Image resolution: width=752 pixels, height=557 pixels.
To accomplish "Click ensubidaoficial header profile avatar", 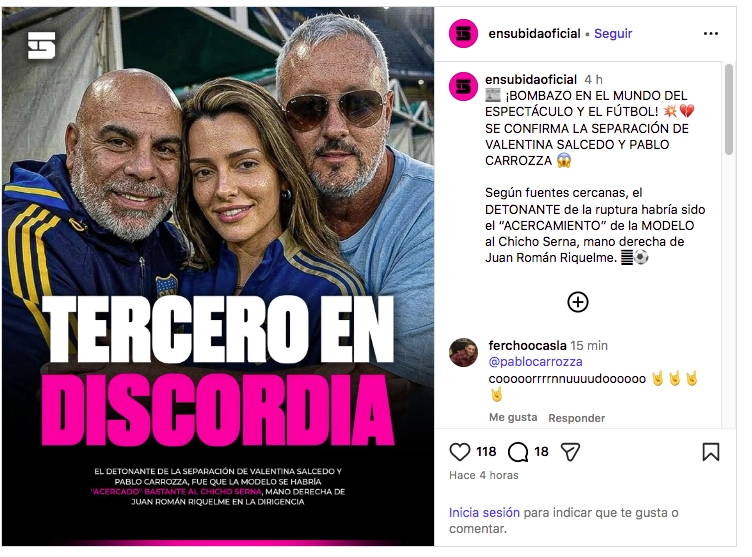I will [463, 34].
